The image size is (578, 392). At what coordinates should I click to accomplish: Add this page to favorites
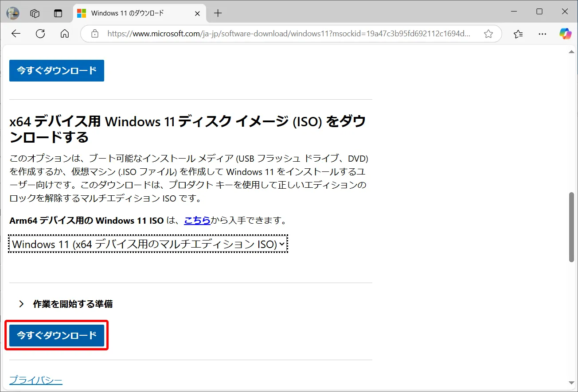[x=488, y=34]
